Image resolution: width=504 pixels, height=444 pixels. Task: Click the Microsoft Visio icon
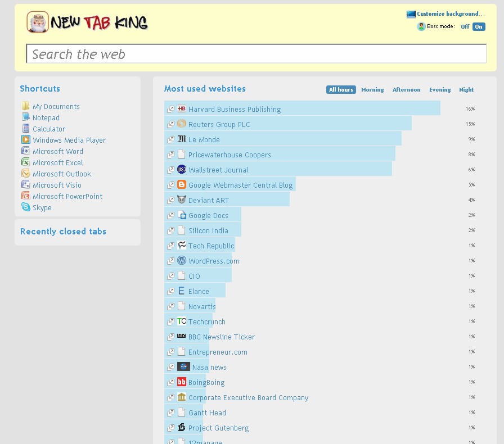point(25,185)
